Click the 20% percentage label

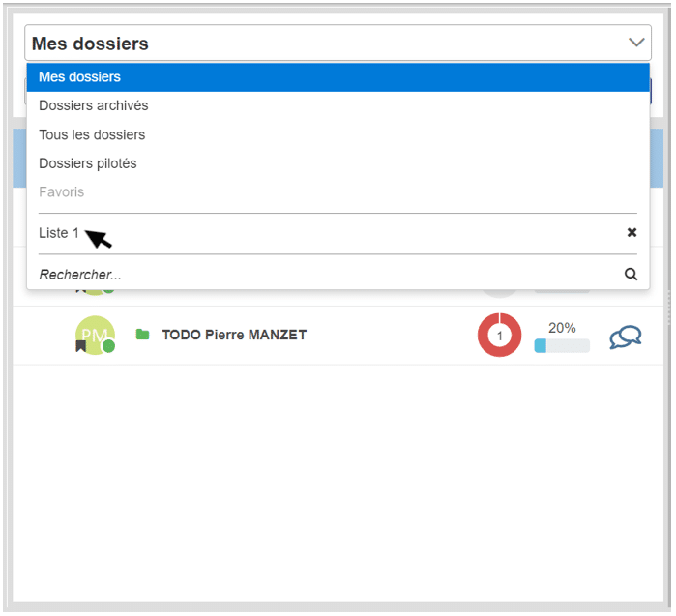pos(562,328)
